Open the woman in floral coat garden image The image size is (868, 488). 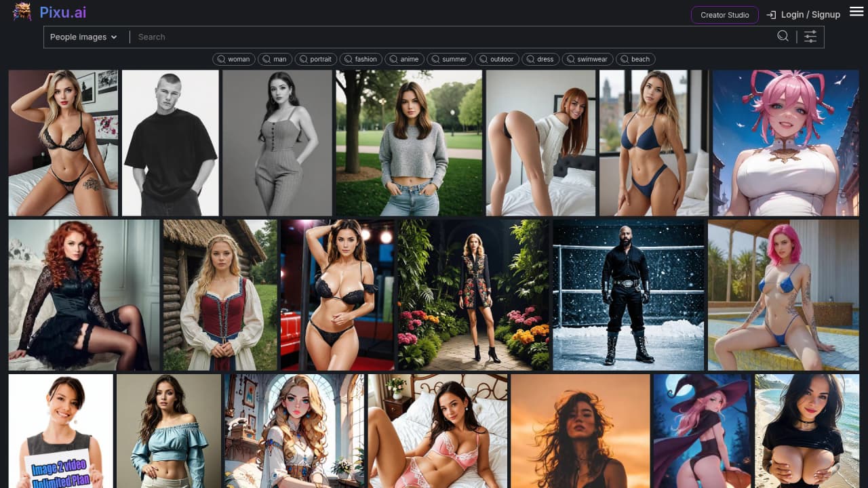point(473,295)
